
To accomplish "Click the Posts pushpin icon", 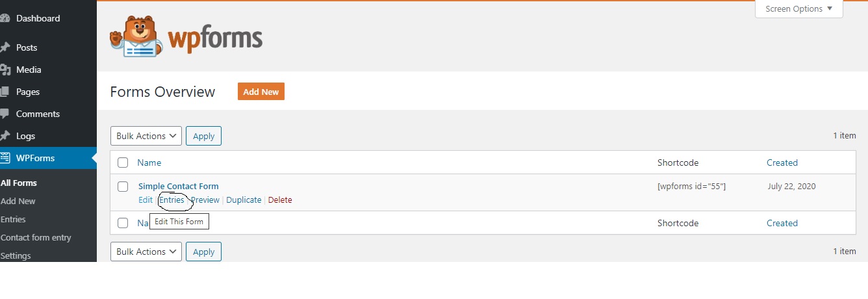I will pyautogui.click(x=4, y=47).
